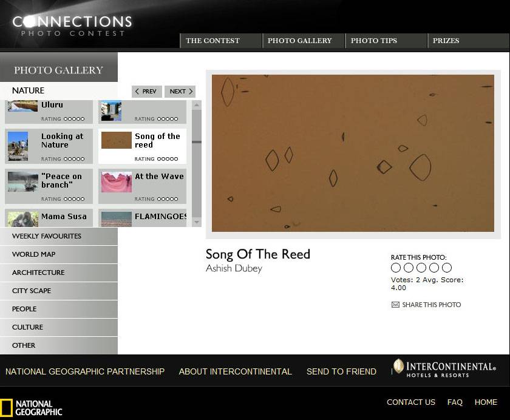
Task: Open the National Geographic Partnership link
Action: click(x=85, y=371)
